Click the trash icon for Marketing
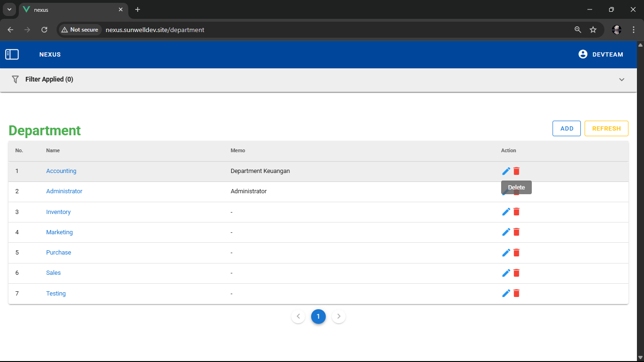Screen dimensions: 644x362 (517, 232)
